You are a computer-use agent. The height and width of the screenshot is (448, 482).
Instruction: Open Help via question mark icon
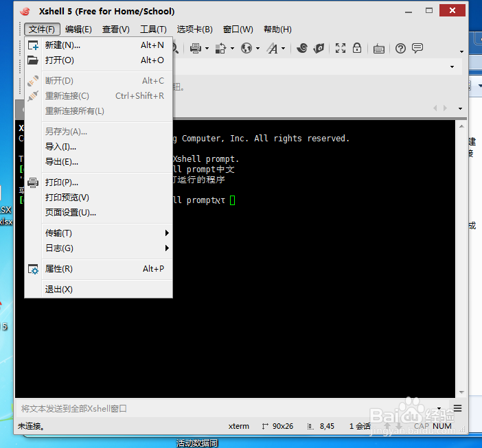[x=400, y=48]
